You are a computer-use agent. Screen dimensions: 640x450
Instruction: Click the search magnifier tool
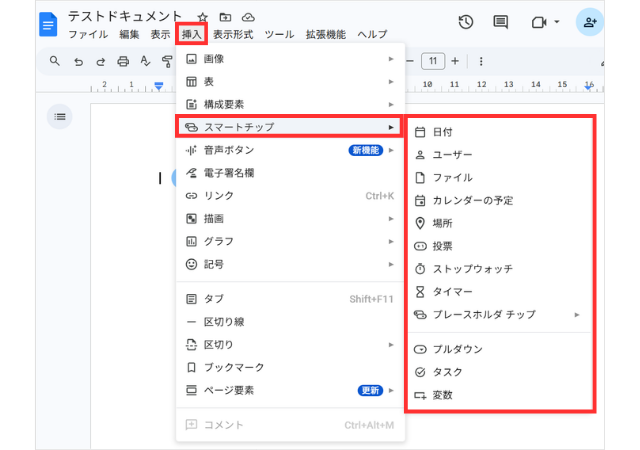[x=55, y=61]
